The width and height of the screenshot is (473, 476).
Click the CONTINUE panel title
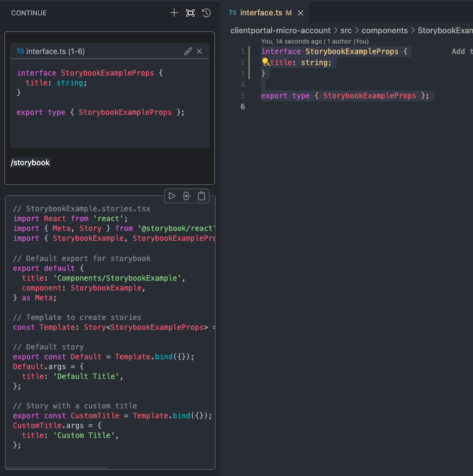click(29, 13)
